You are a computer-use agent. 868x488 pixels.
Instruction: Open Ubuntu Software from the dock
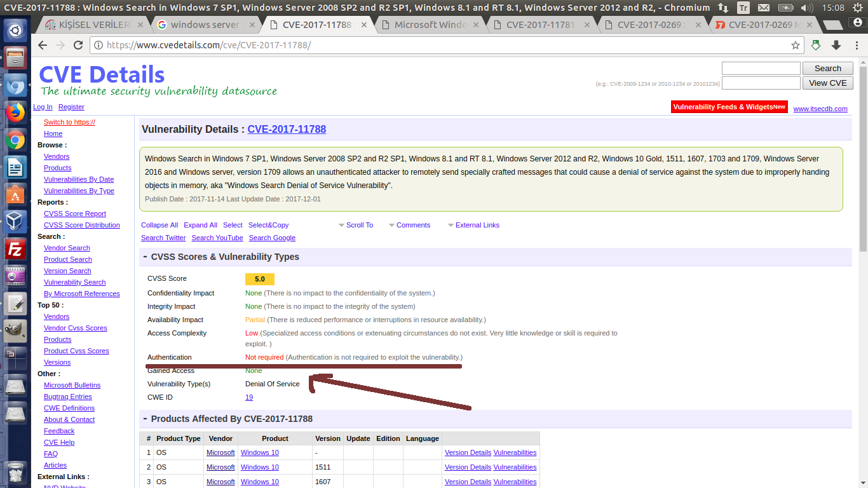point(15,195)
